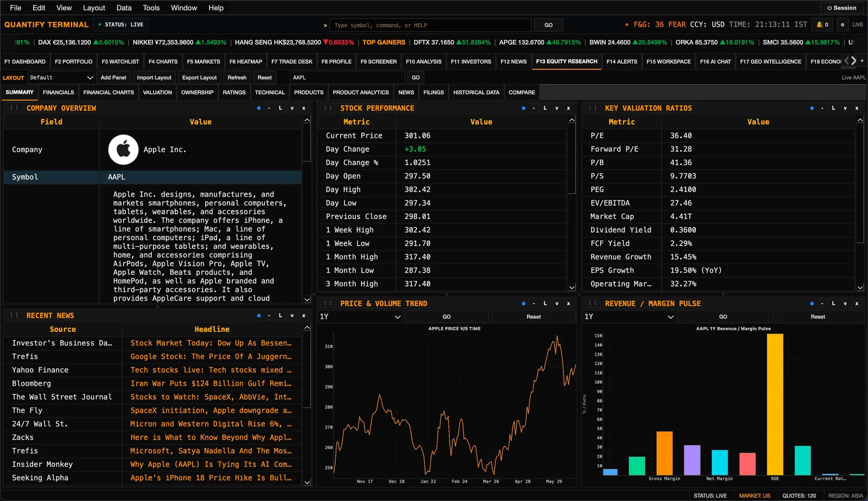Grab the Key Valuation Ratios drag handle
Viewport: 868px width, 501px height.
pyautogui.click(x=592, y=108)
